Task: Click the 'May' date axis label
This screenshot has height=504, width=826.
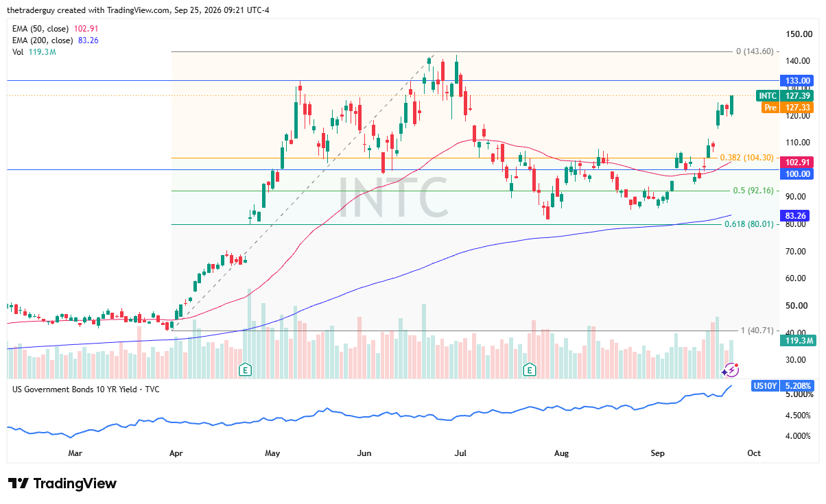Action: coord(273,453)
